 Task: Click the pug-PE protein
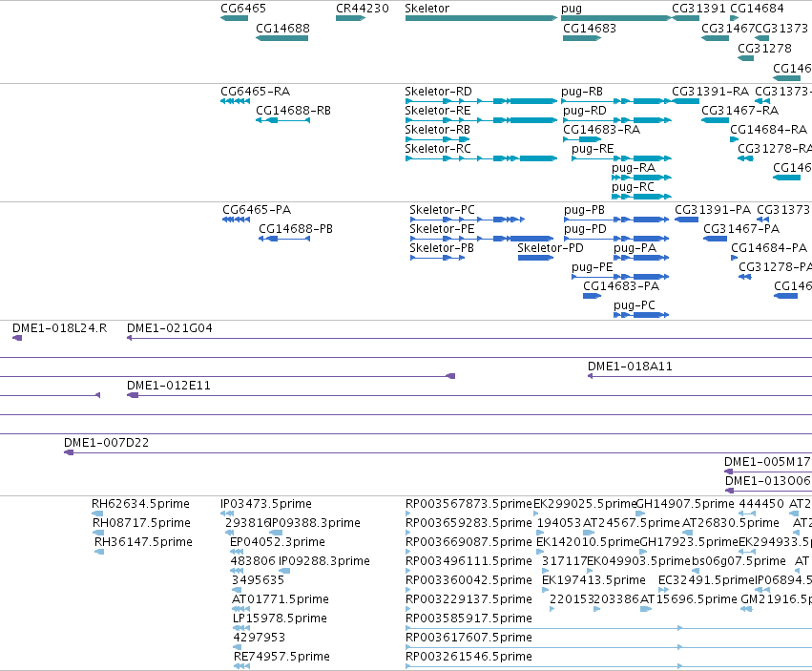(x=620, y=277)
